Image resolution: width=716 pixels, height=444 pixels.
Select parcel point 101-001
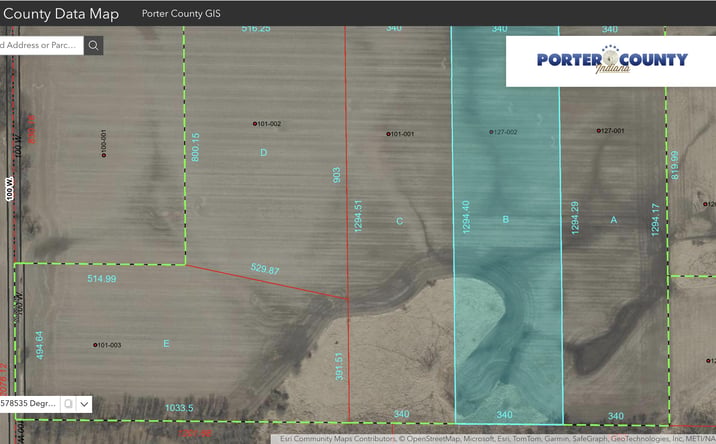388,134
